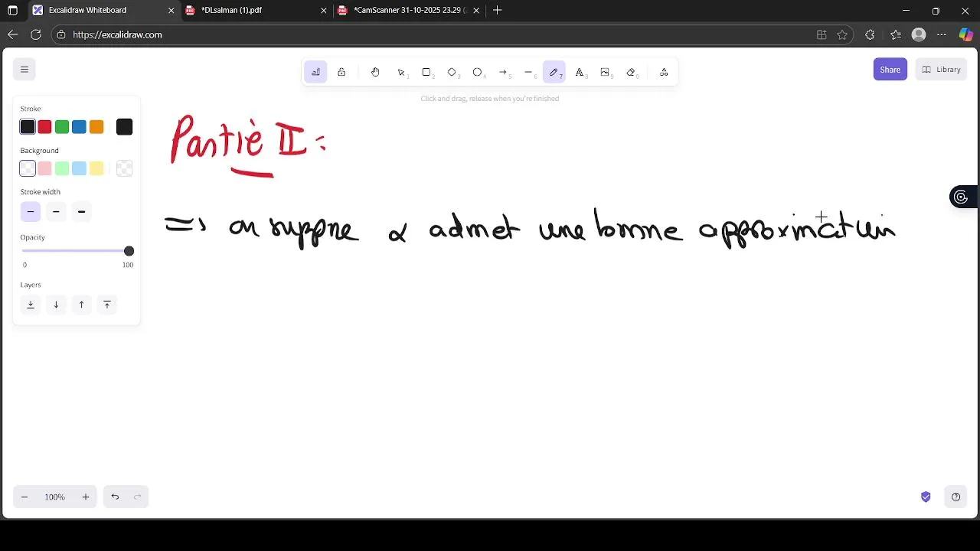Select the Hand panning tool
This screenshot has width=980, height=551.
375,72
